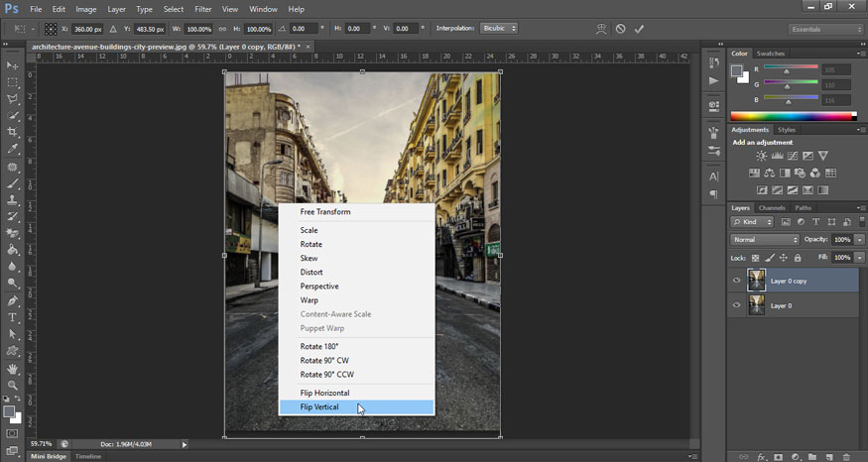This screenshot has height=462, width=868.
Task: Commit the transform with the checkmark
Action: (640, 29)
